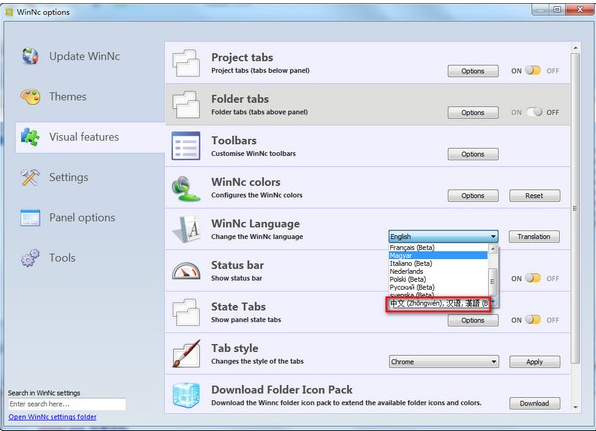Open the Tools gears icon

click(30, 258)
